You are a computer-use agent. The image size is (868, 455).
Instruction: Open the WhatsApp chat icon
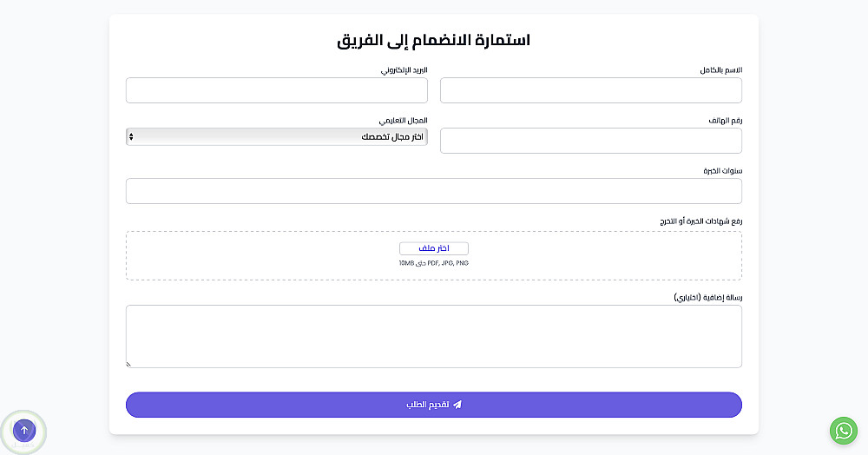[843, 431]
